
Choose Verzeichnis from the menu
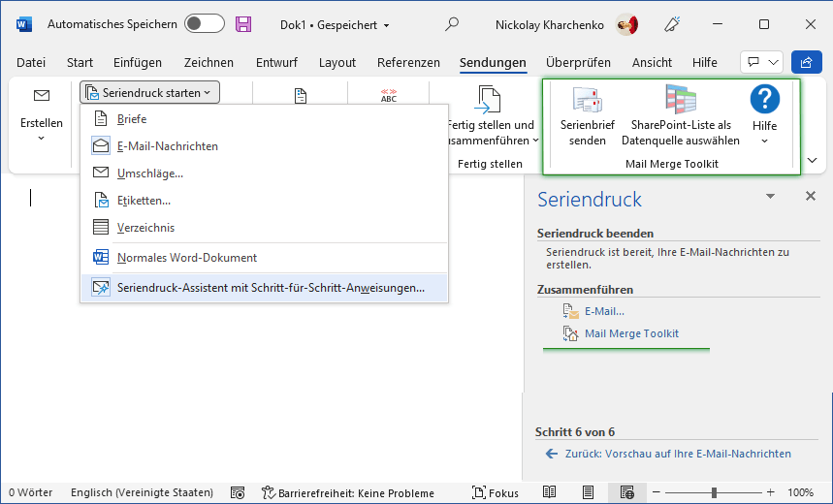tap(264, 228)
